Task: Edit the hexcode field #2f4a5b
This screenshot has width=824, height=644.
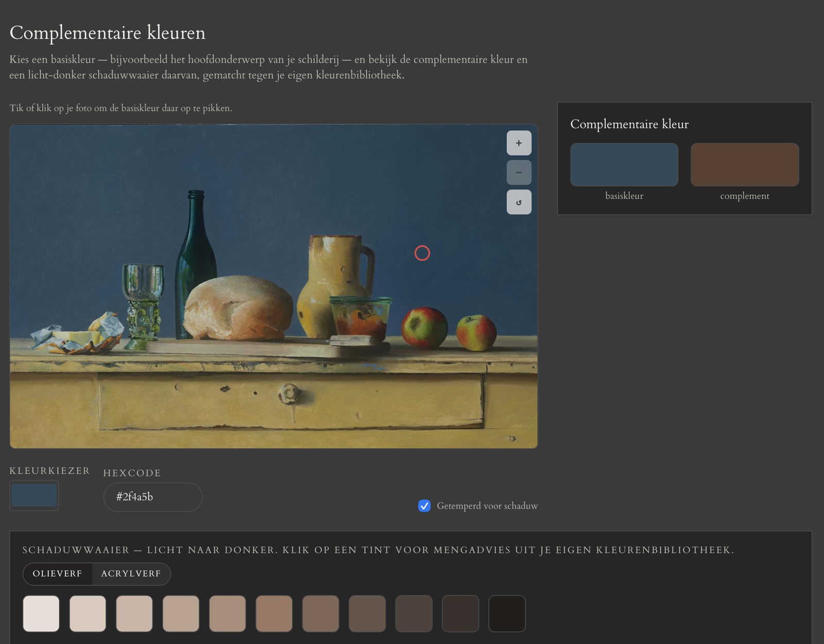Action: tap(153, 497)
